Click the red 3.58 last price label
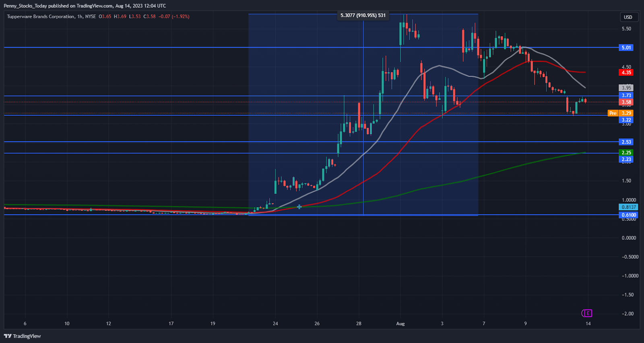Viewport: 644px width, 343px height. (x=626, y=102)
